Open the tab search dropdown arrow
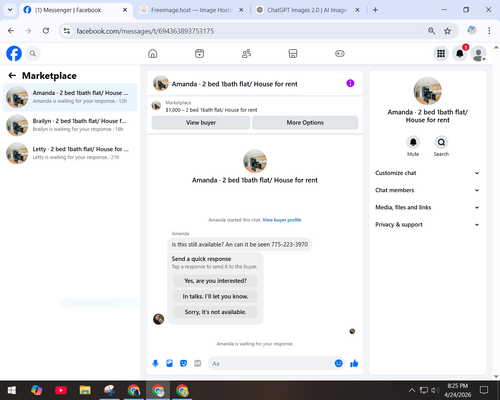The width and height of the screenshot is (500, 400). click(10, 10)
